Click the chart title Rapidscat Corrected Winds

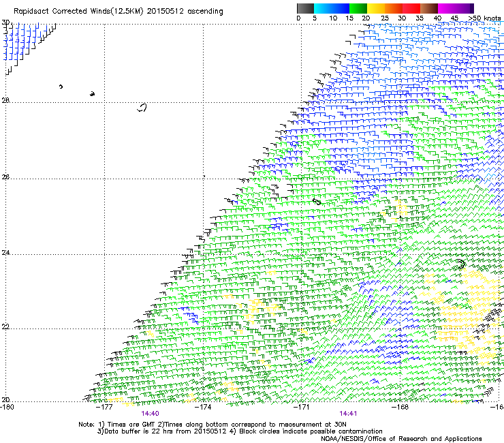(119, 12)
